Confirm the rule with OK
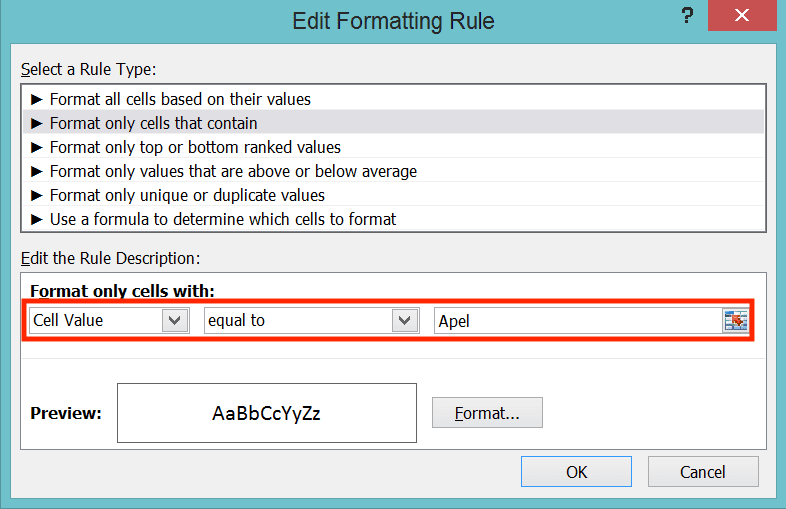Screen dimensions: 786x509 576,471
